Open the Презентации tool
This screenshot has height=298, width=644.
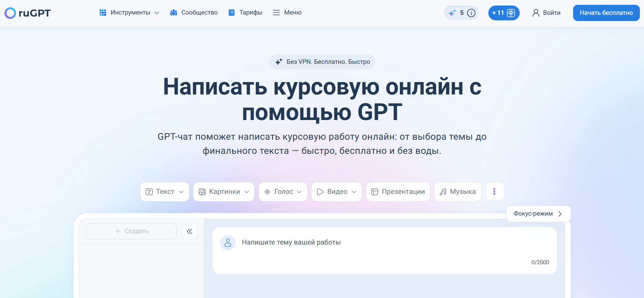tap(398, 191)
